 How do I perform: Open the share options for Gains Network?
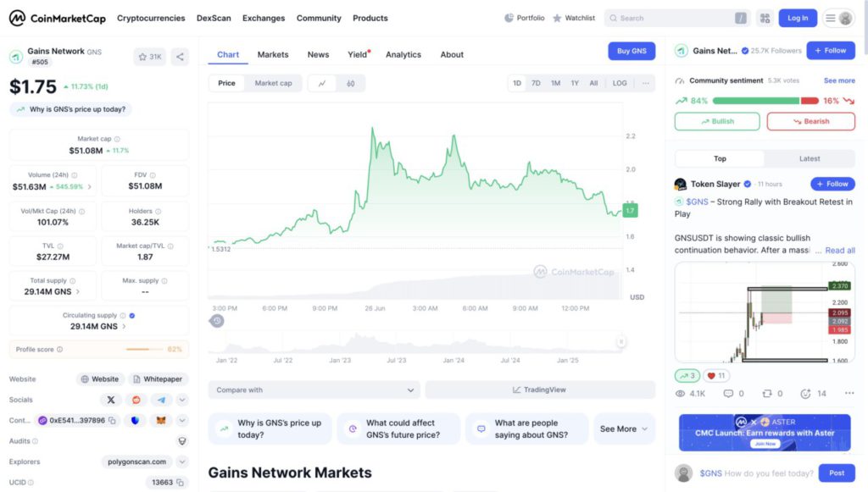(180, 57)
